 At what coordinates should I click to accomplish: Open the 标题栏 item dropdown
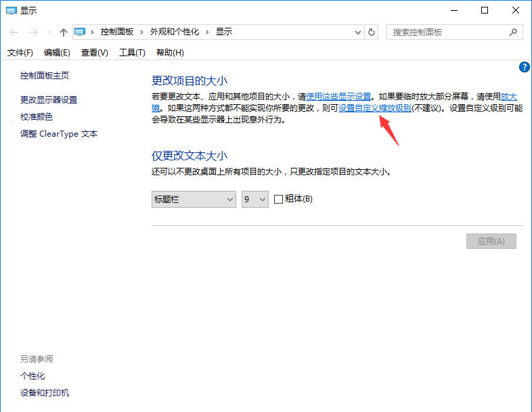[194, 199]
